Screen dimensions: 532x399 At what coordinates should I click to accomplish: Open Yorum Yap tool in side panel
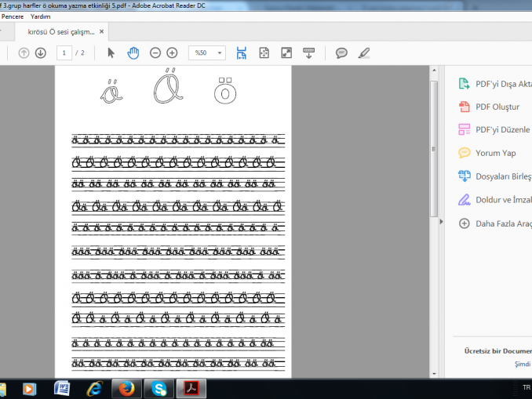click(495, 153)
